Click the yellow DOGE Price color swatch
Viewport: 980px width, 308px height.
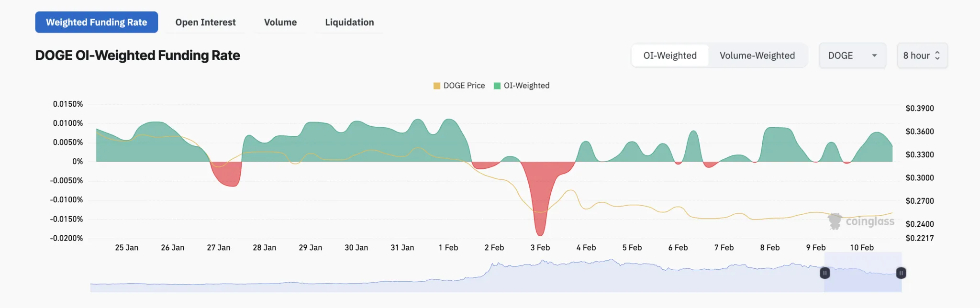(x=436, y=85)
